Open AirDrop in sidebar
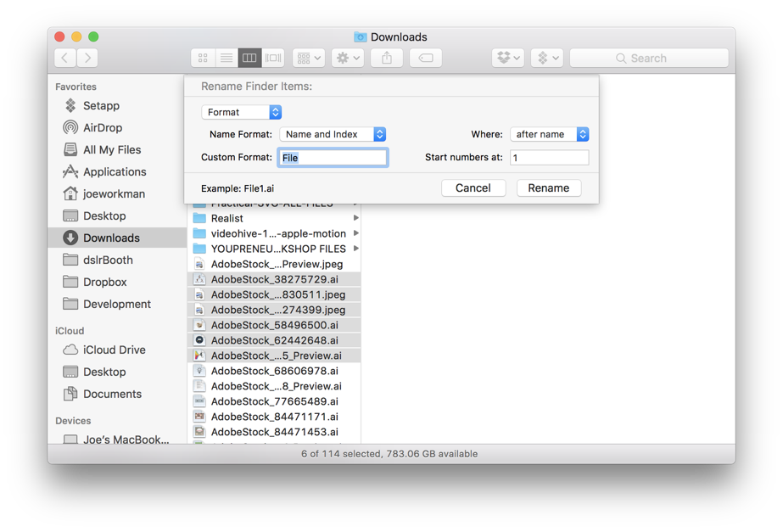The height and width of the screenshot is (532, 783). [x=117, y=128]
